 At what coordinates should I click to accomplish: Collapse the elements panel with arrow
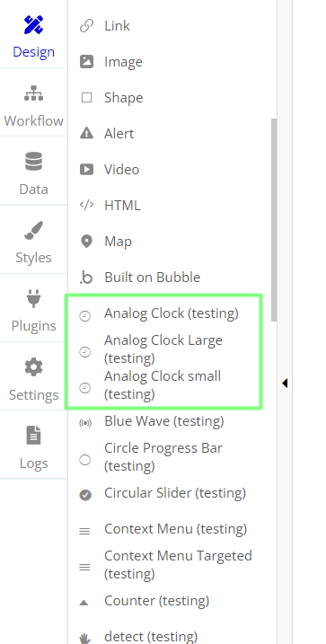click(x=285, y=384)
